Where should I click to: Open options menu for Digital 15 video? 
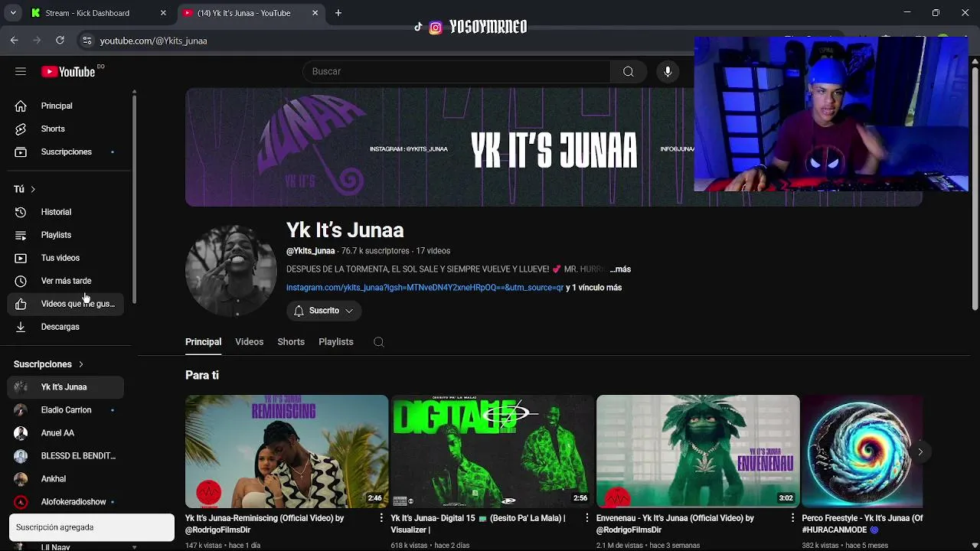coord(587,518)
